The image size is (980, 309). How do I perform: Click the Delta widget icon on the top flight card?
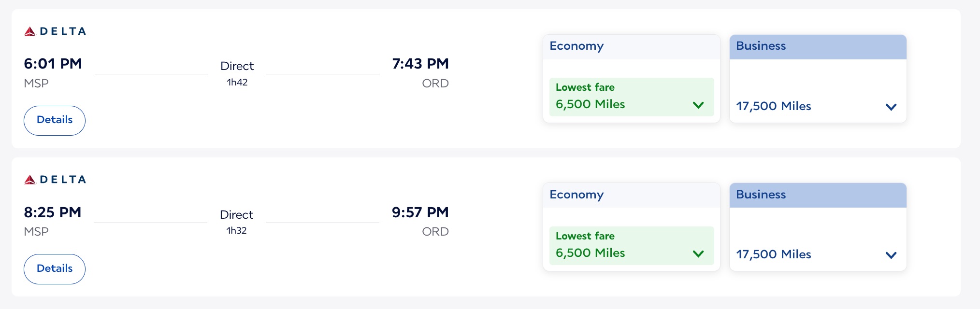[x=30, y=31]
